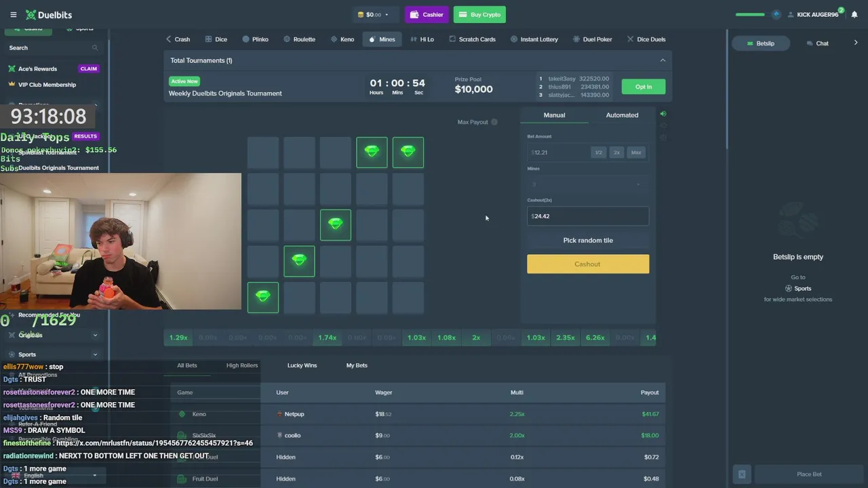Click Pick random tile button
Viewport: 868px width, 488px height.
[x=588, y=241]
